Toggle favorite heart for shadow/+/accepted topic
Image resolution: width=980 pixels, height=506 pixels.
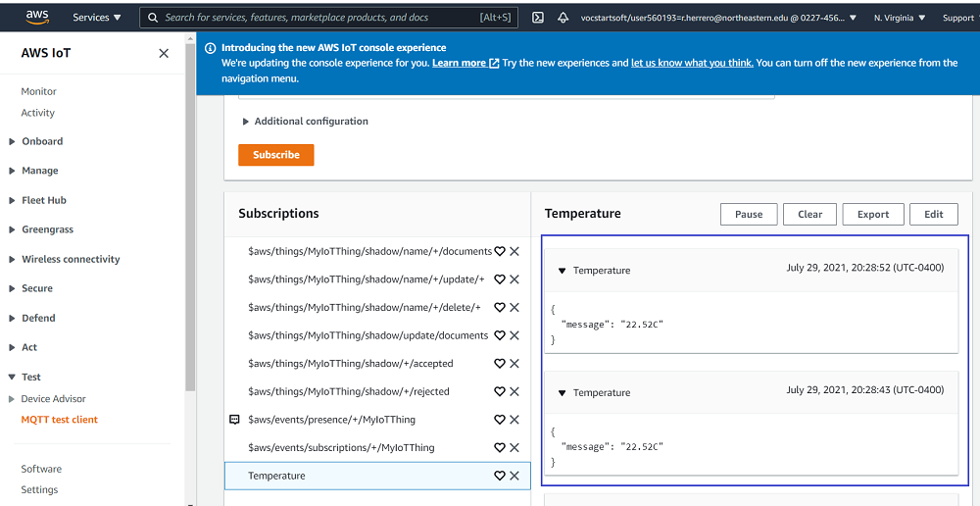coord(500,364)
